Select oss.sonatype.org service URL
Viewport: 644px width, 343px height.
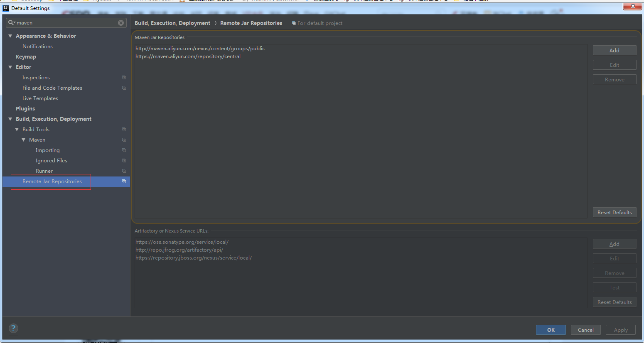182,242
